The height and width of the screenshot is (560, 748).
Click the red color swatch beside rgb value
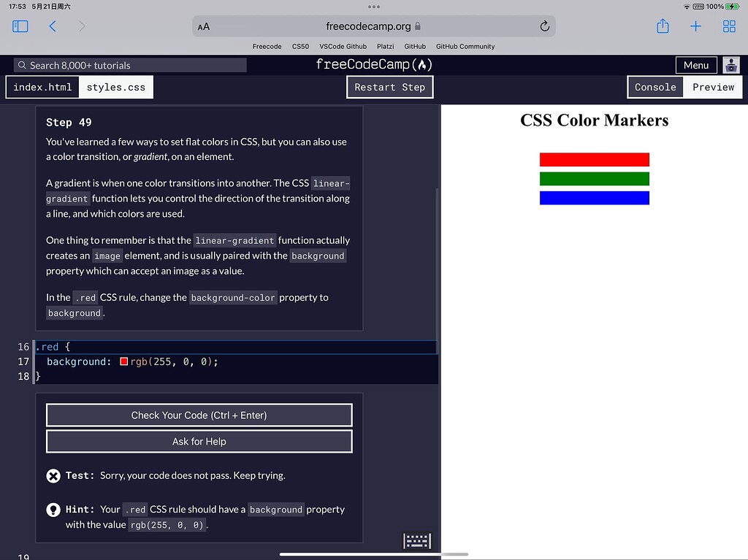point(123,361)
